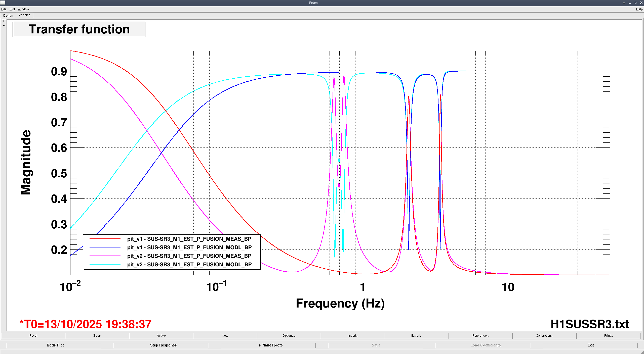Open the Options... dialog

(289, 335)
